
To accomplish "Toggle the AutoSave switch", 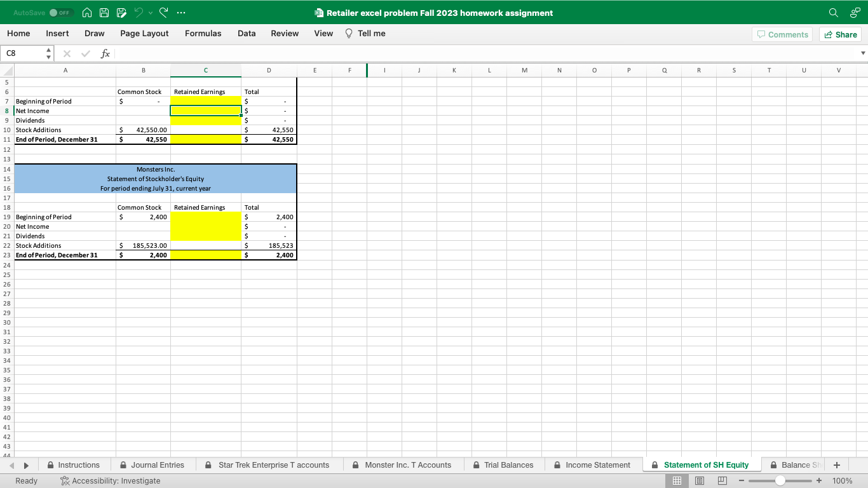I will coord(61,13).
